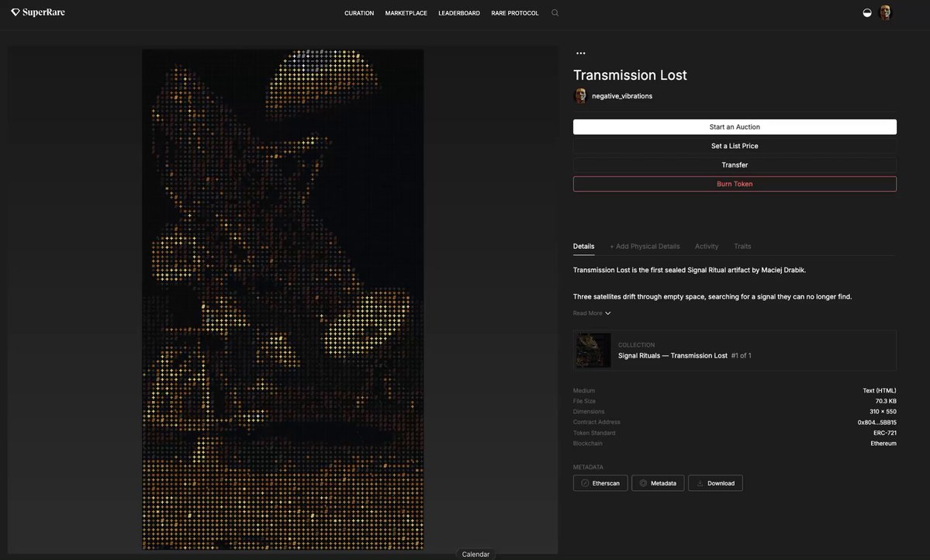Open the three-dot options menu above the title
The height and width of the screenshot is (560, 930).
coord(581,54)
